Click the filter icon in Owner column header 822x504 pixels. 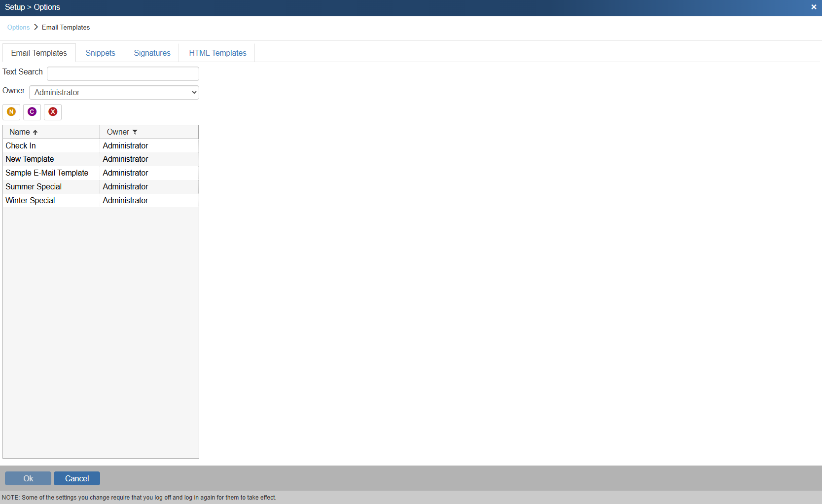(135, 132)
